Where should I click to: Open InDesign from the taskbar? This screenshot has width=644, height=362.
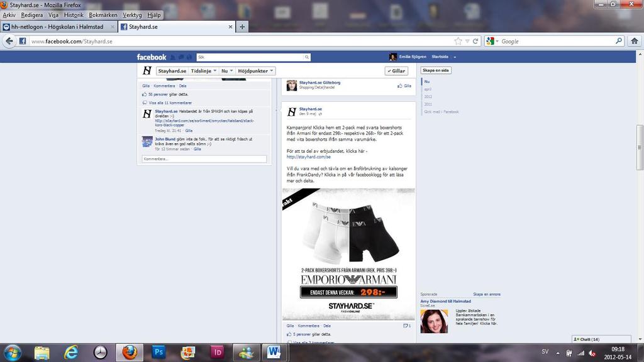(x=217, y=353)
